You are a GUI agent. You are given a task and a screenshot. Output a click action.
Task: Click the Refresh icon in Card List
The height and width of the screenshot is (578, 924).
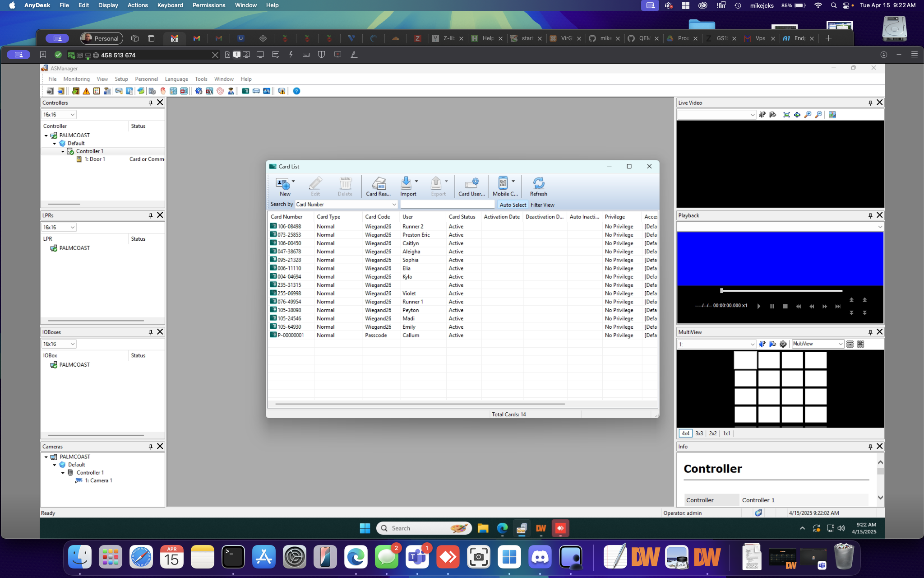(x=538, y=184)
